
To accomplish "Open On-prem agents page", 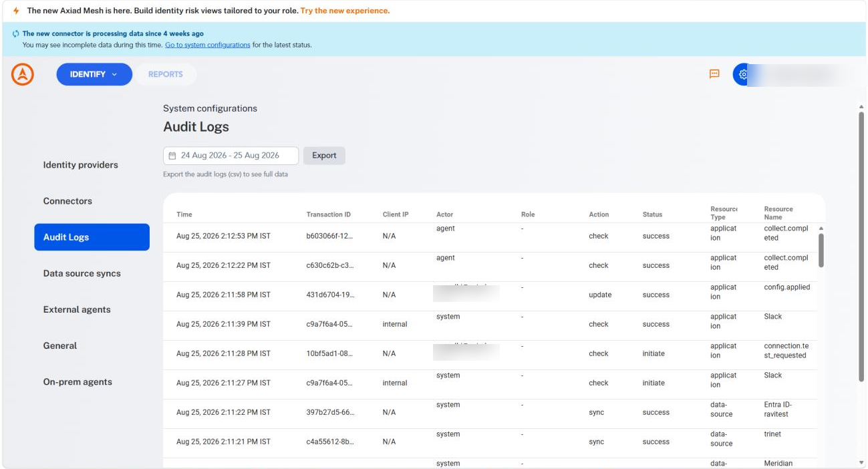I will coord(78,382).
